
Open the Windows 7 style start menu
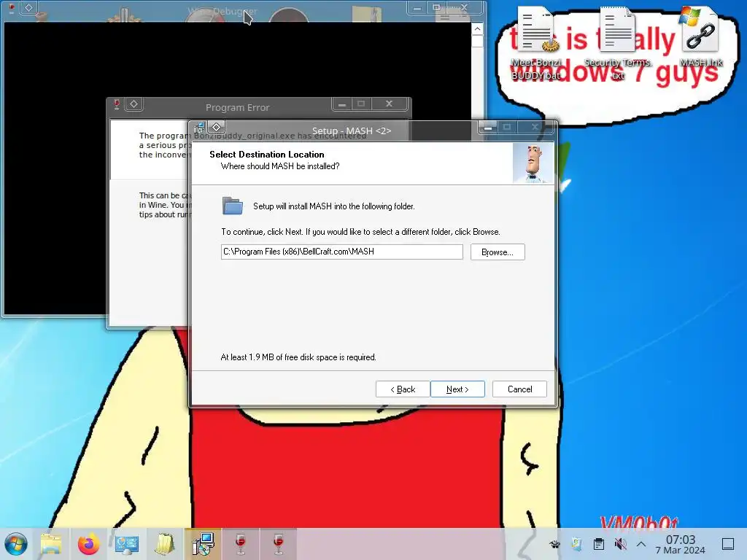point(16,544)
